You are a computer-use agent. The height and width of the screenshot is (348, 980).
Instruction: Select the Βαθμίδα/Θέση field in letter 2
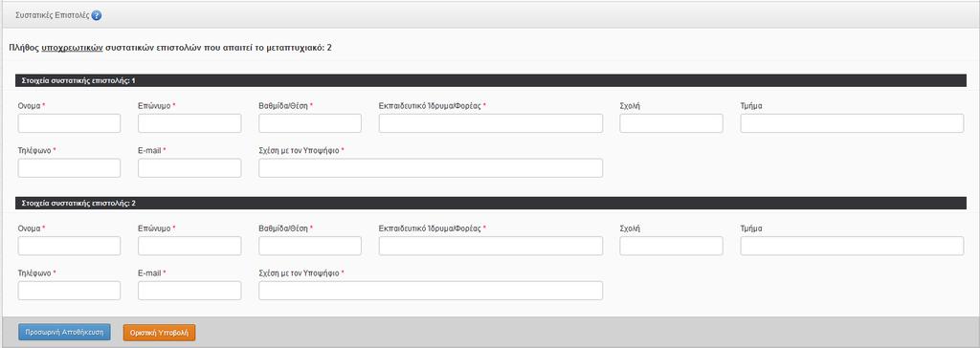click(x=310, y=246)
